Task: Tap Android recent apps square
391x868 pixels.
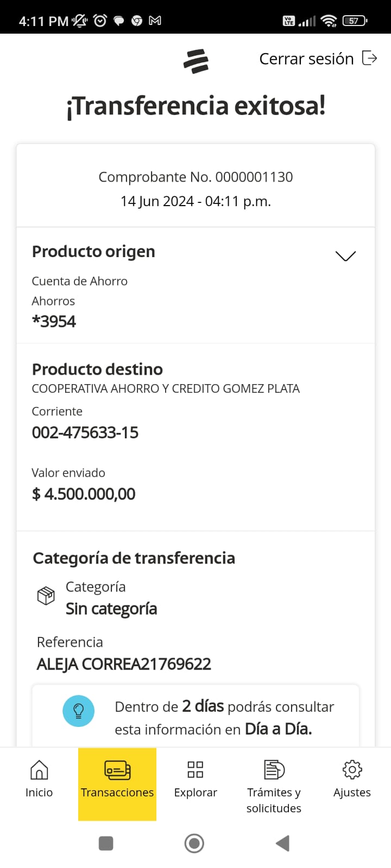Action: pos(106,843)
